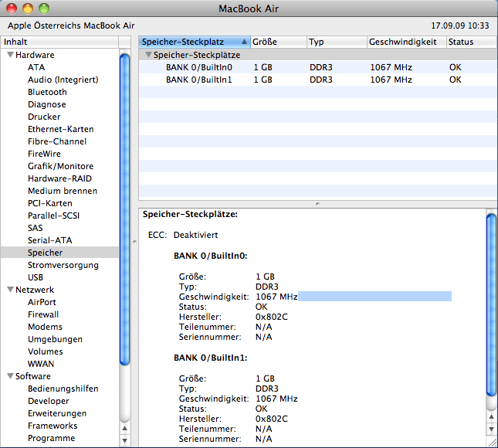Select the Serial-ATA entry

pyautogui.click(x=49, y=240)
